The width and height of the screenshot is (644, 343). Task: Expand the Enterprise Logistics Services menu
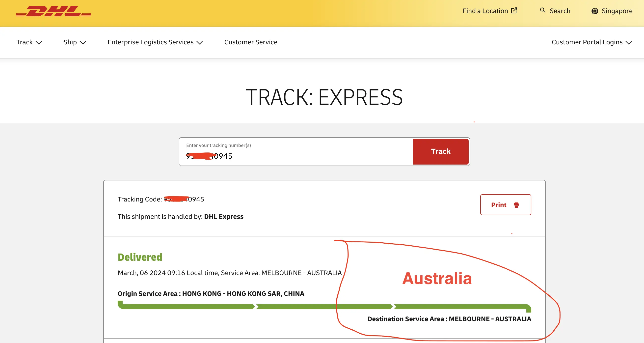click(155, 42)
